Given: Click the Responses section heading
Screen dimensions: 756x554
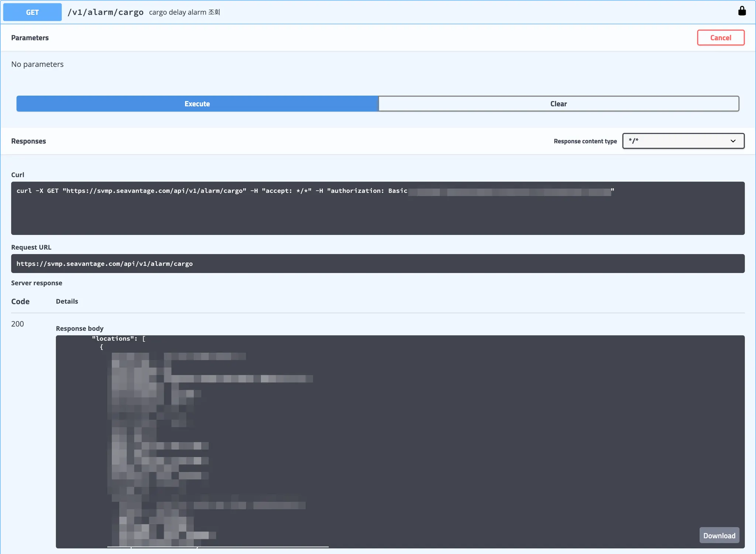Looking at the screenshot, I should point(28,141).
